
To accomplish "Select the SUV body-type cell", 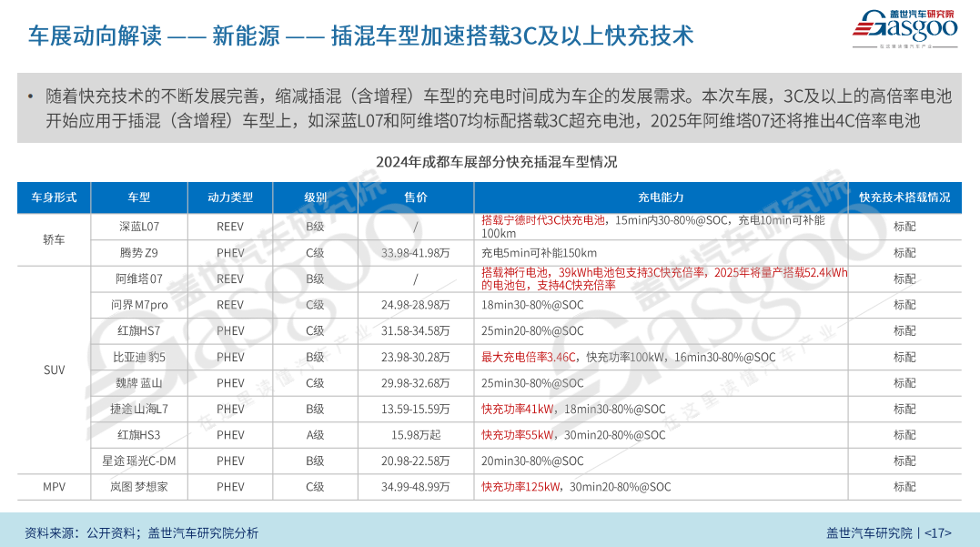I will coord(54,370).
